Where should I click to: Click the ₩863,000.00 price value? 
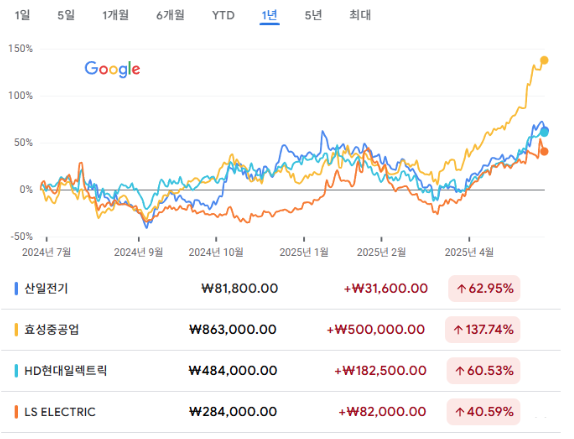point(233,330)
